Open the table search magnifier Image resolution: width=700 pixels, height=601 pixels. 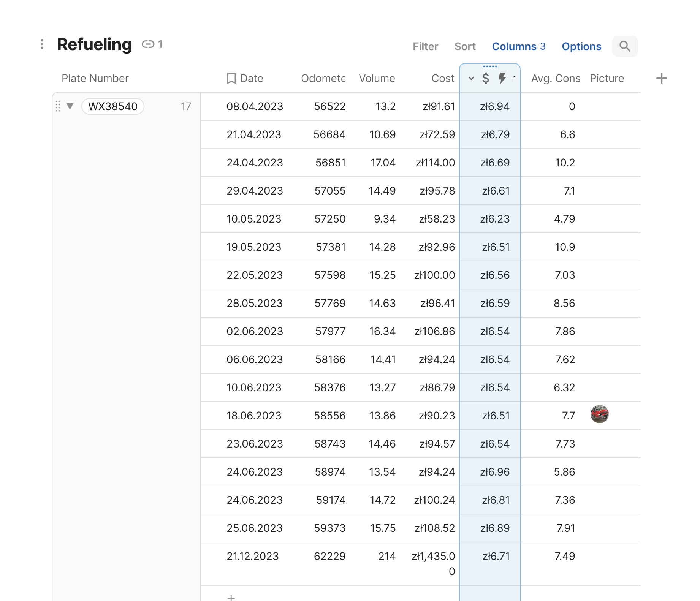pyautogui.click(x=624, y=46)
